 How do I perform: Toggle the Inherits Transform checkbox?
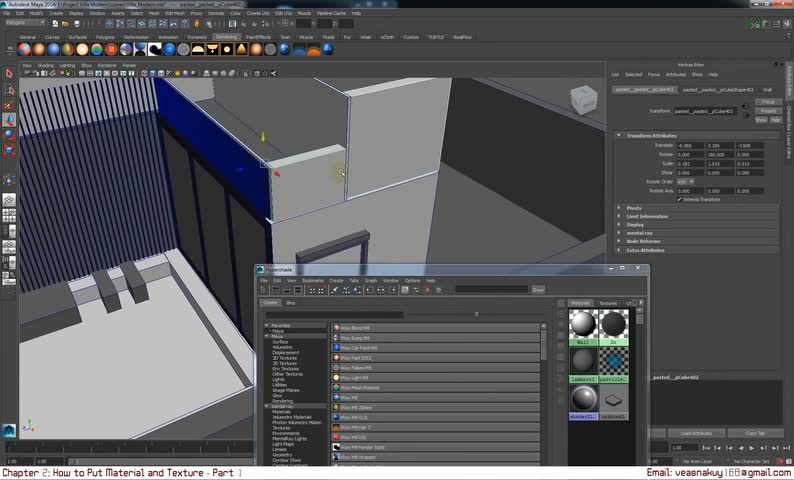(680, 199)
